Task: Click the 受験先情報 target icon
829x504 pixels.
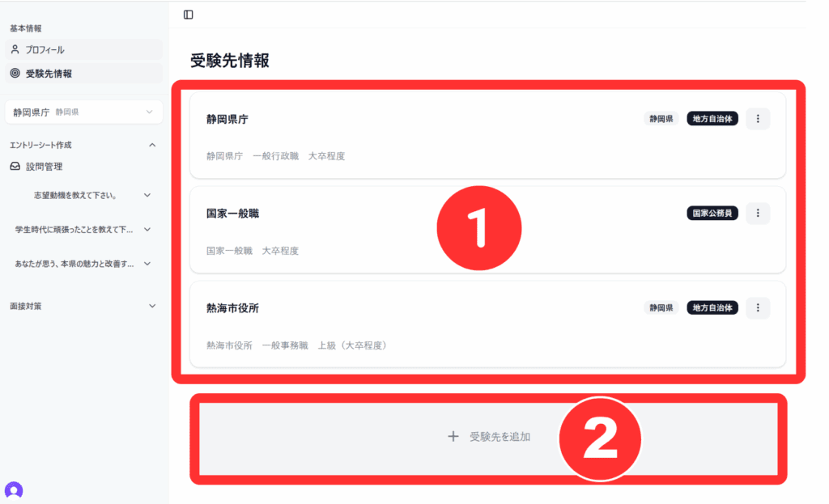Action: click(x=15, y=74)
